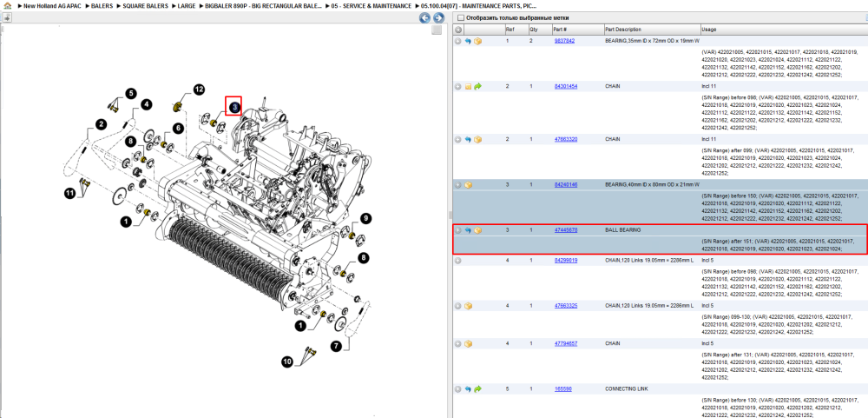Viewport: 868px width, 418px height.
Task: Open part number link 47445678
Action: (566, 230)
